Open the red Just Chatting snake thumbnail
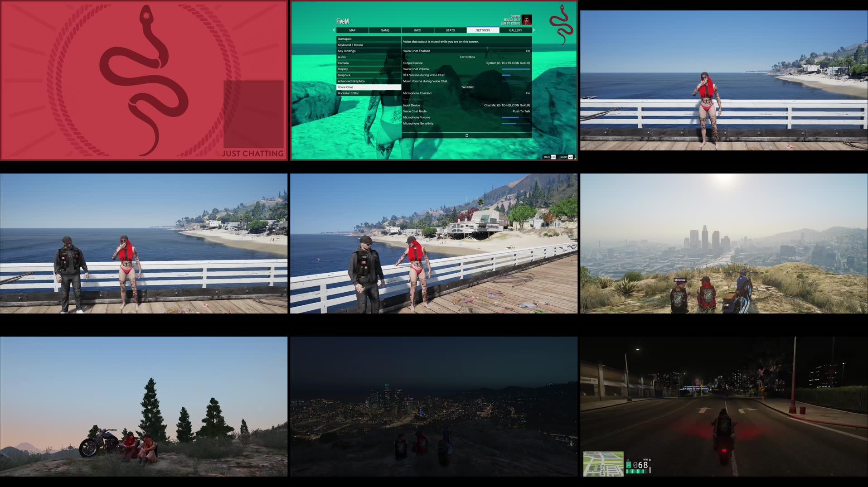The image size is (868, 487). (144, 80)
